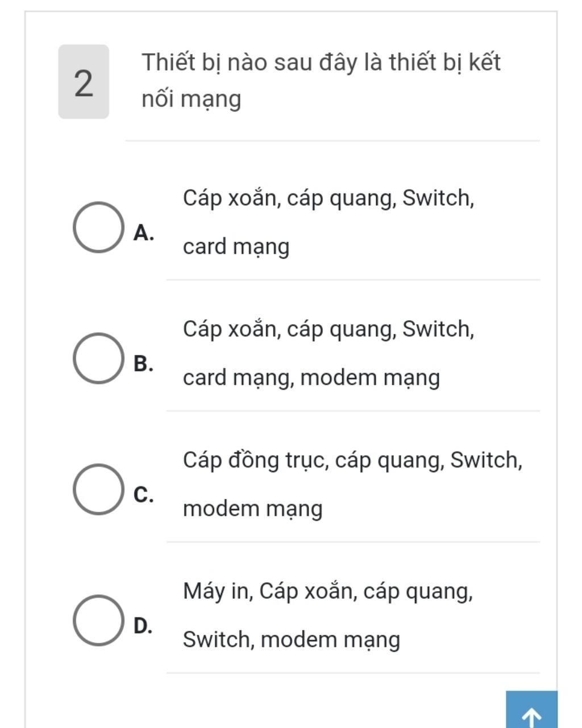This screenshot has height=728, width=582.
Task: Click the bold letter D. label
Action: click(143, 626)
